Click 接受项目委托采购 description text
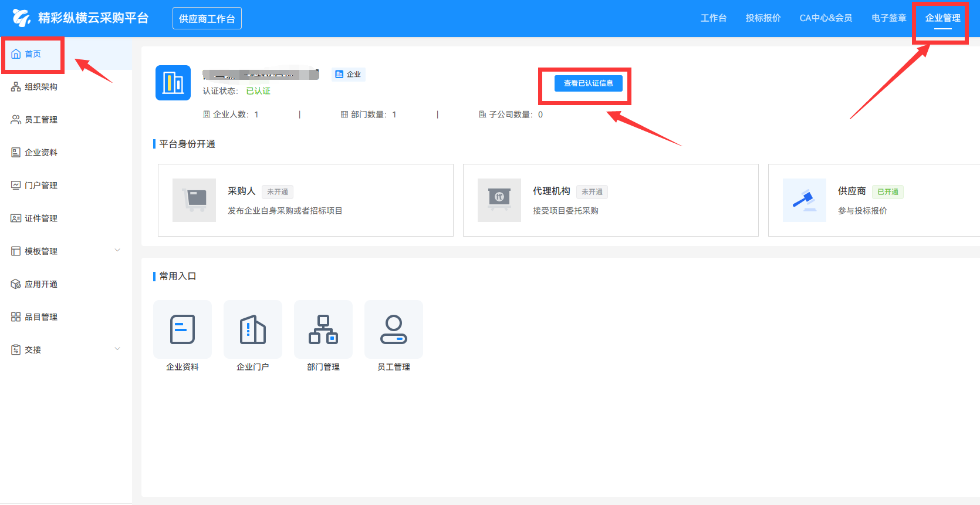Screen dimensions: 980x505 [x=566, y=211]
